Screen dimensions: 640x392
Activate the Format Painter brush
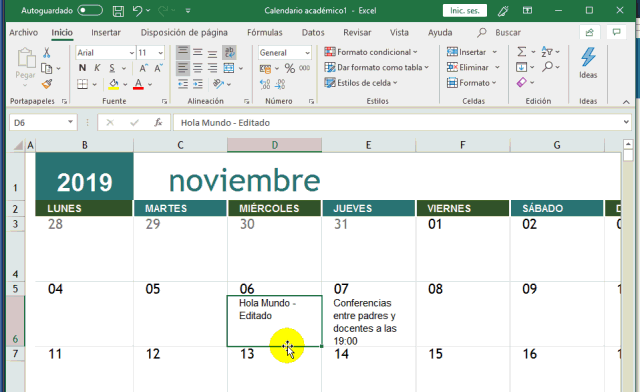pos(47,84)
